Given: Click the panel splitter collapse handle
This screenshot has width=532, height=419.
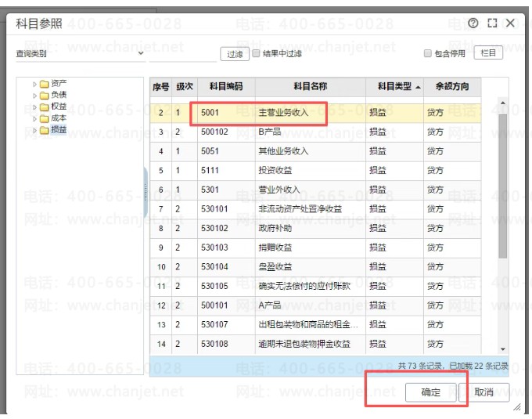Looking at the screenshot, I should coord(146,192).
